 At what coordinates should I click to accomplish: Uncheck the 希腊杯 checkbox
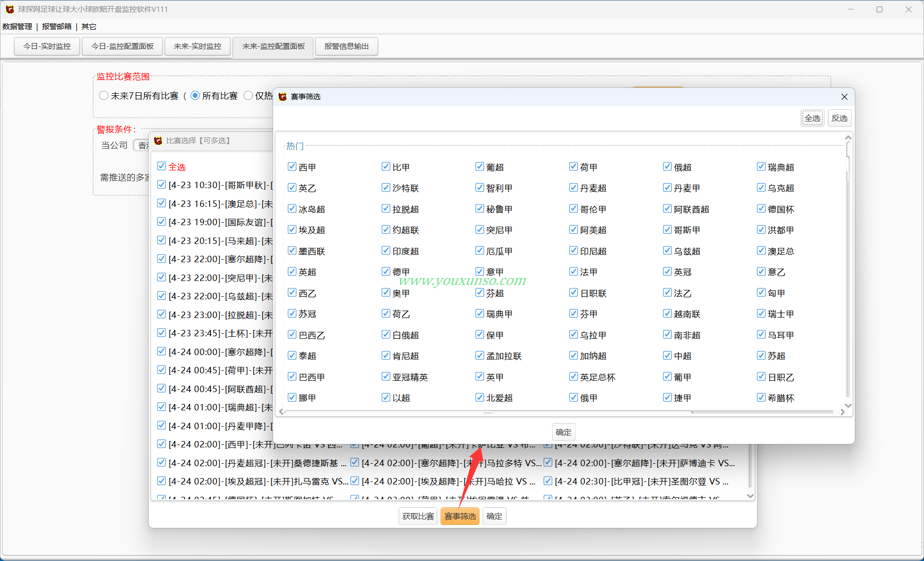(x=761, y=398)
